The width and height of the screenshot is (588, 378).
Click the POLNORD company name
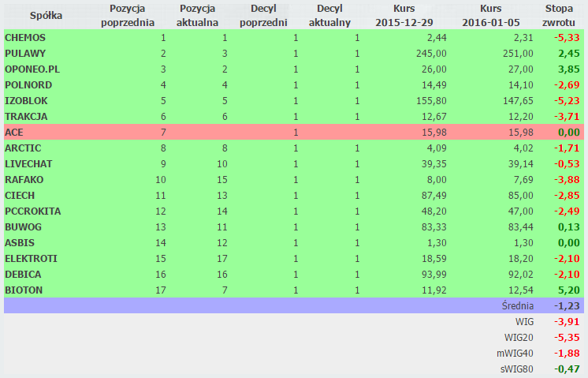[28, 85]
